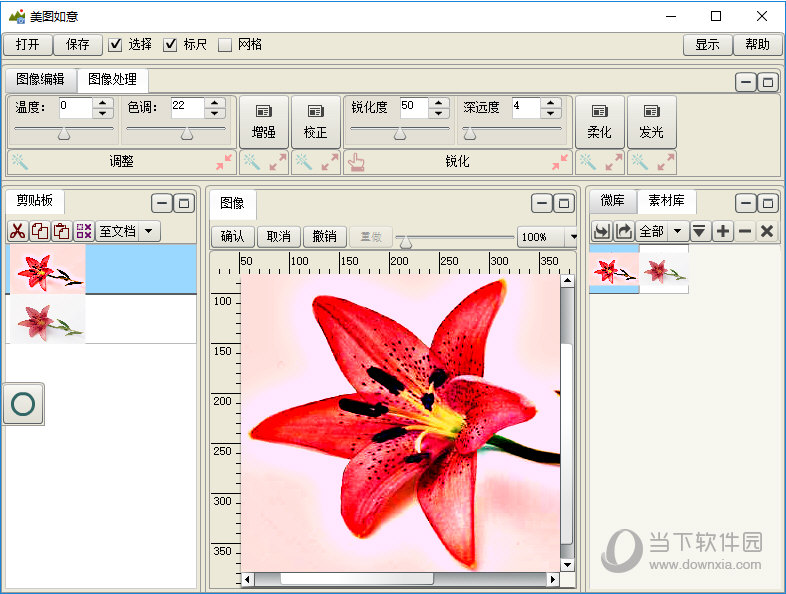Viewport: 786px width, 594px height.
Task: Expand the 全部 category dropdown
Action: click(678, 231)
